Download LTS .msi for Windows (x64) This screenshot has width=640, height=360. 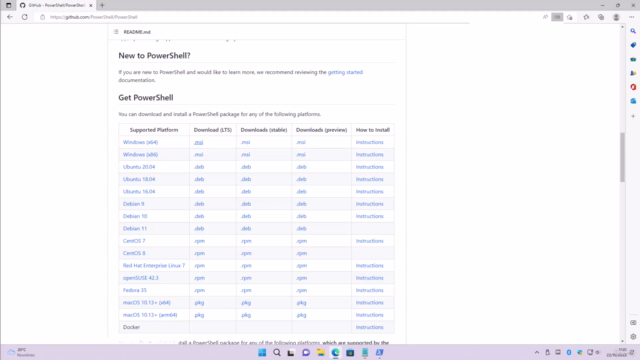tap(198, 142)
